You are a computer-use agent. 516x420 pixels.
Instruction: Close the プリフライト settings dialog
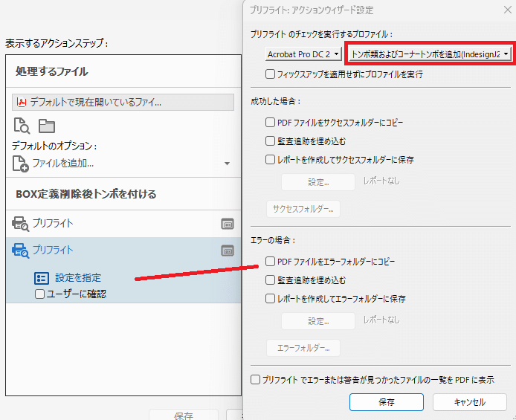pyautogui.click(x=508, y=10)
